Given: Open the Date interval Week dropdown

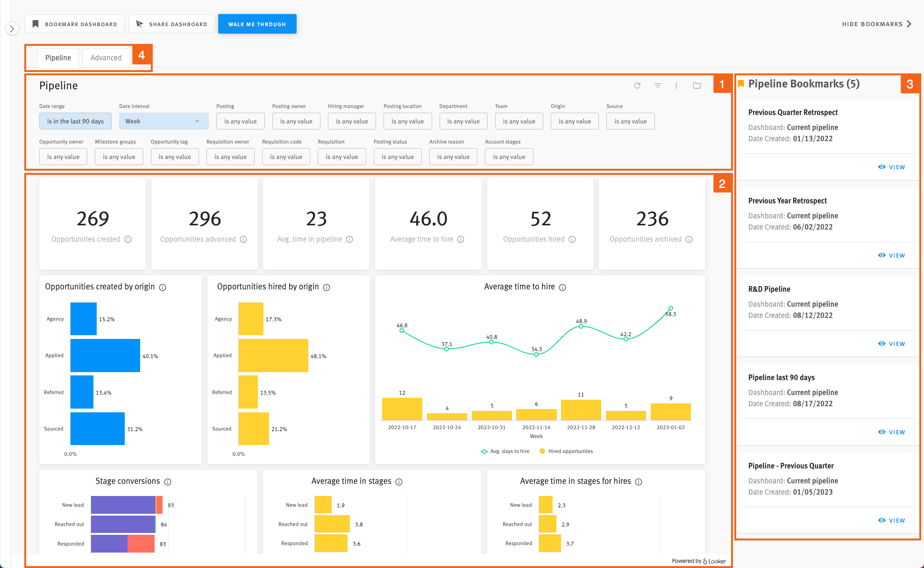Looking at the screenshot, I should (x=163, y=121).
